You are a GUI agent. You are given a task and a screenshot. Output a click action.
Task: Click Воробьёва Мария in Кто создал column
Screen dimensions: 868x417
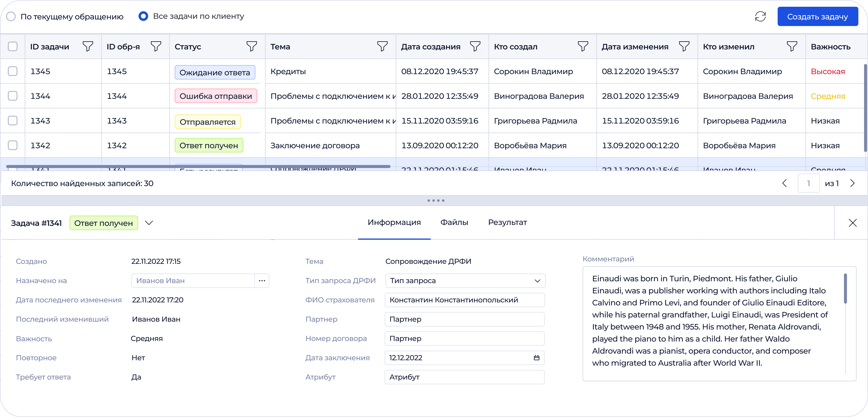point(530,146)
